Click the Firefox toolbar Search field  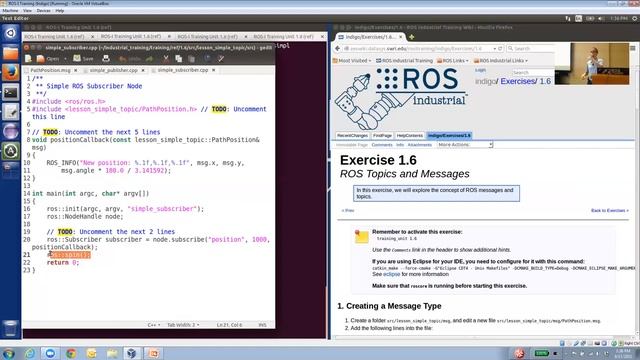[x=530, y=49]
